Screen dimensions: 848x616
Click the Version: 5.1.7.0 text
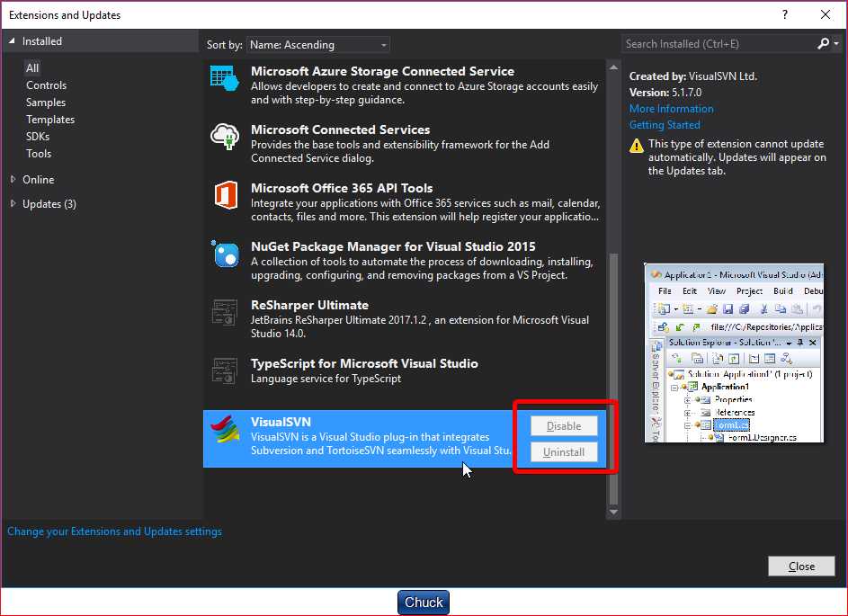point(665,93)
